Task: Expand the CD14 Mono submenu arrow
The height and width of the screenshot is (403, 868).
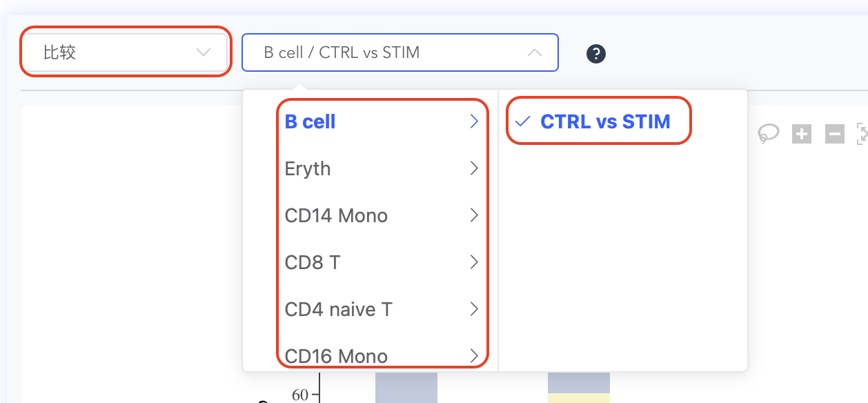Action: click(x=474, y=215)
